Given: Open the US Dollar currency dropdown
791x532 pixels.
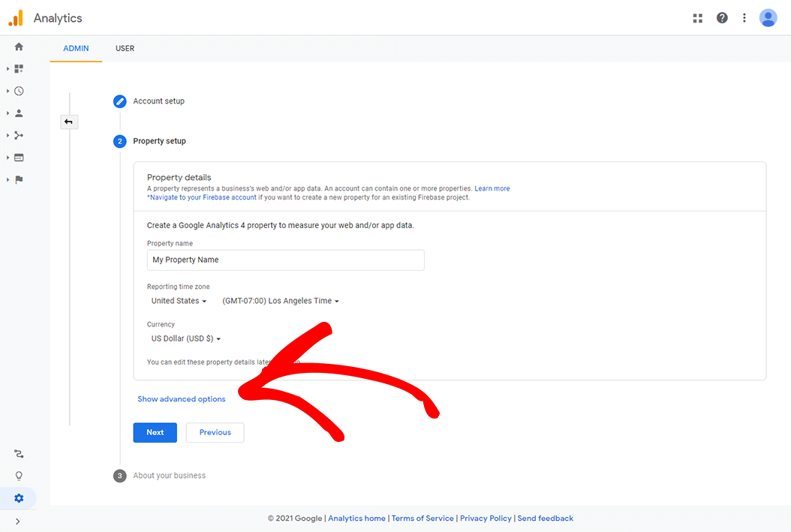Looking at the screenshot, I should 185,338.
